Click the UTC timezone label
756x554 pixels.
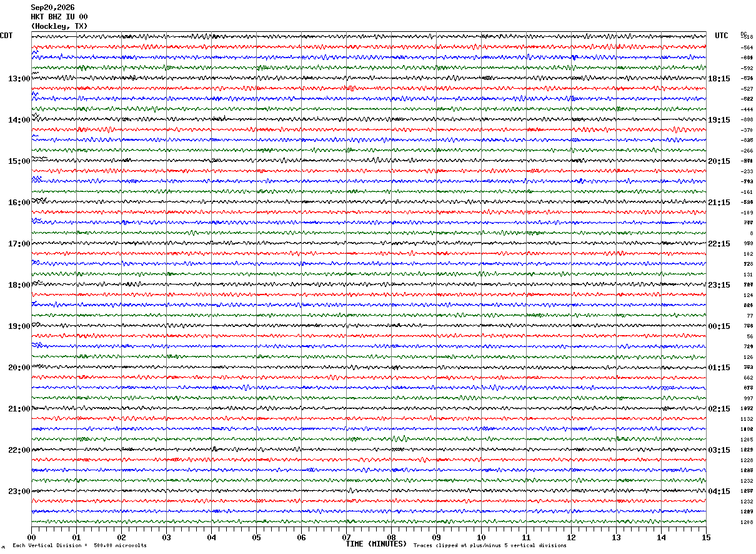pyautogui.click(x=722, y=36)
